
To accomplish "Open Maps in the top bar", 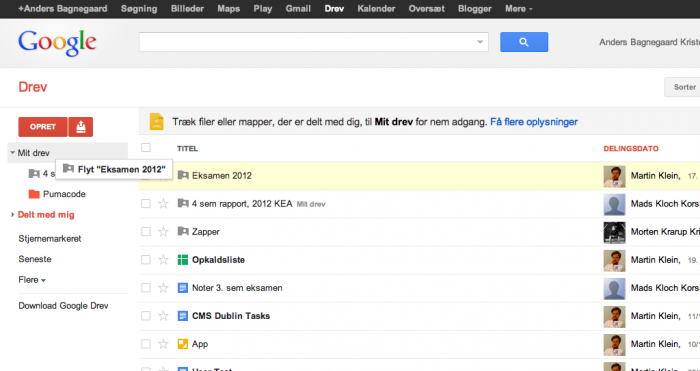I will 229,8.
